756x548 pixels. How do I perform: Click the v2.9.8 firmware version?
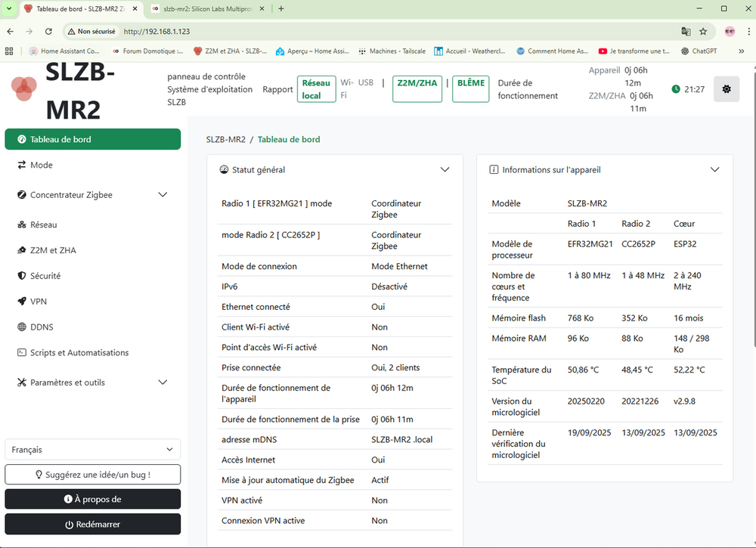684,401
